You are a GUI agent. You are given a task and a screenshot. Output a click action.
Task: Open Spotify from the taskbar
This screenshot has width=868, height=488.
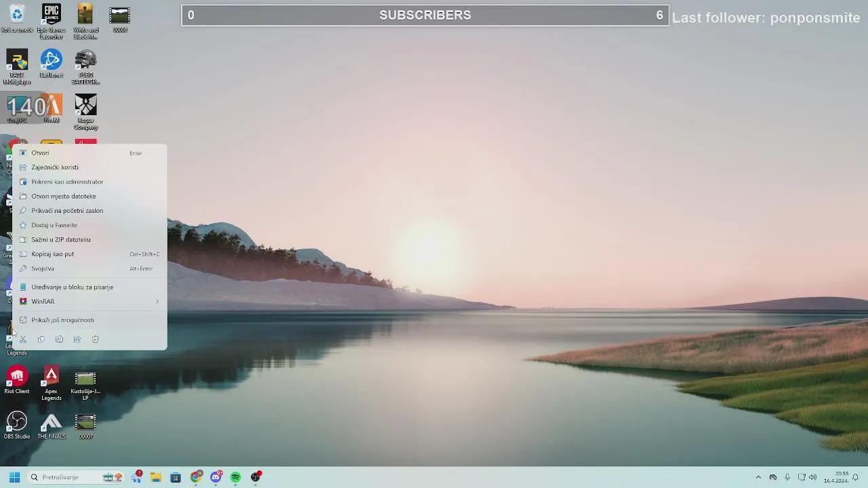235,477
